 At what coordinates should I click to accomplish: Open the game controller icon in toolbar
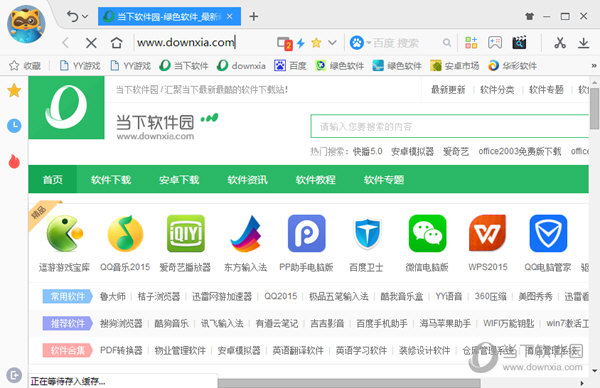(495, 42)
